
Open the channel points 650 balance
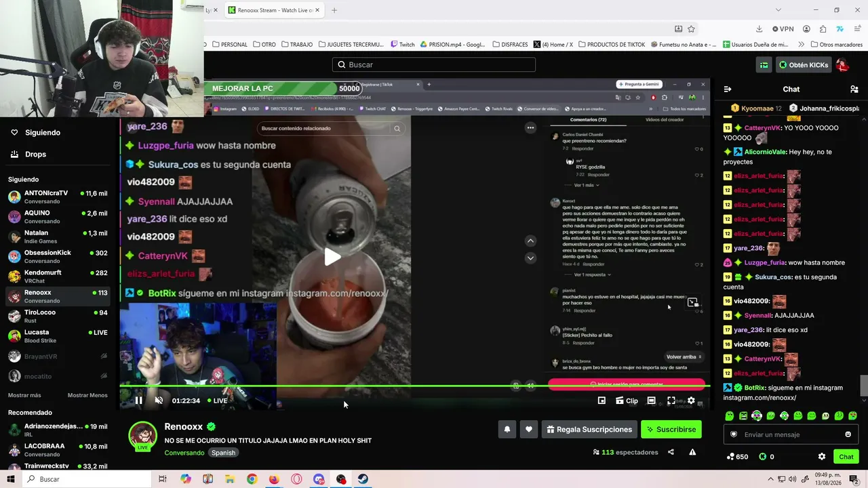(x=737, y=457)
